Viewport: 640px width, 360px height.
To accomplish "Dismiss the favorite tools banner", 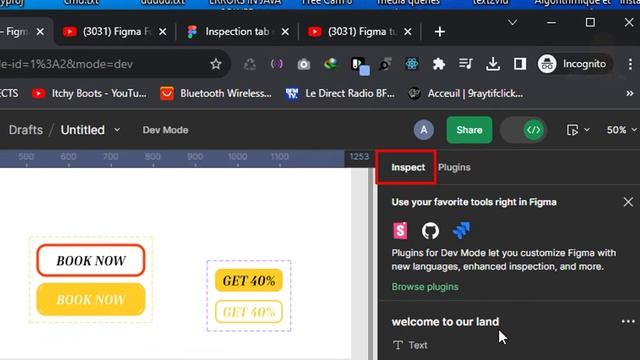I will coord(628,202).
